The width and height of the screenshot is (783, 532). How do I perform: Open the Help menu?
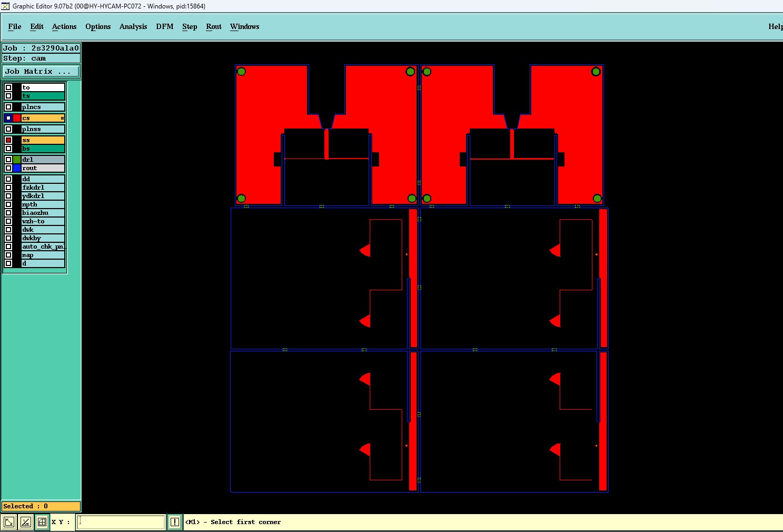coord(775,26)
